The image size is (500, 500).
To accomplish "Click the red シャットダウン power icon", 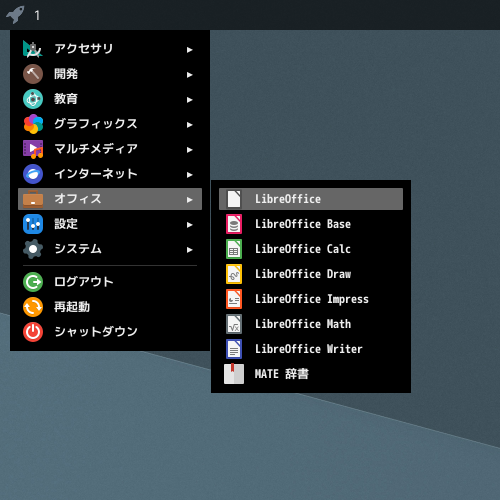I will coord(33,332).
